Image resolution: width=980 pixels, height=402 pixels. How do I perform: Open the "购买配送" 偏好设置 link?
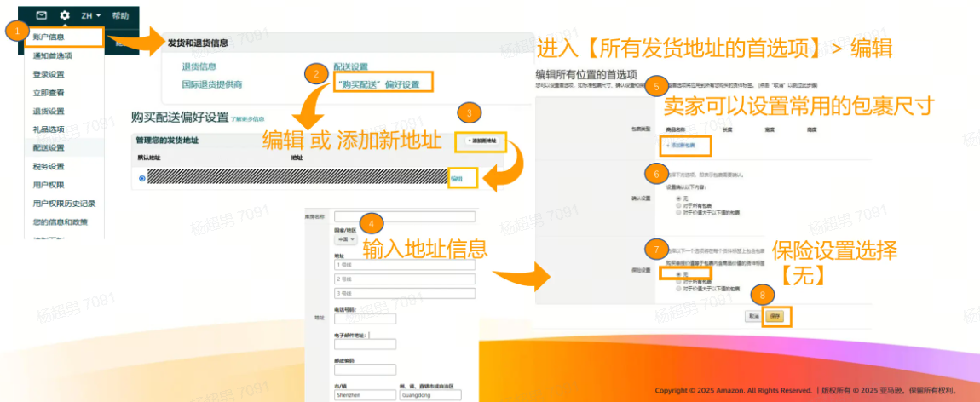click(x=378, y=83)
